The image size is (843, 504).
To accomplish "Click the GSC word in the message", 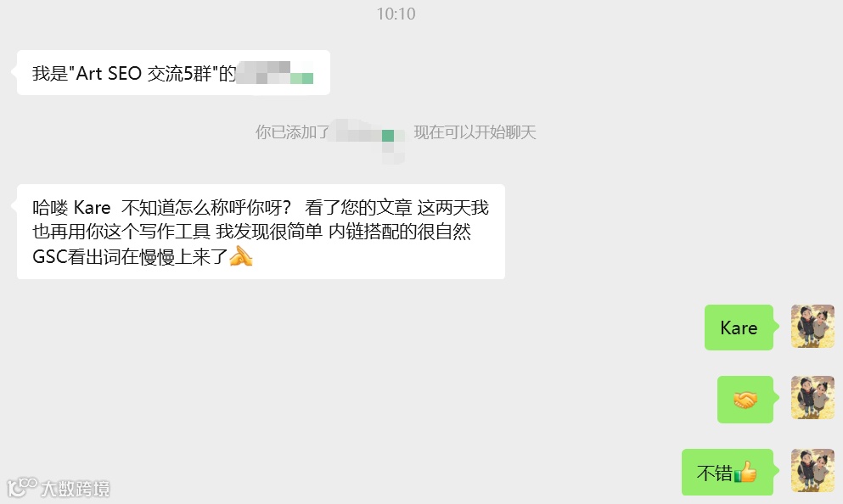I will pyautogui.click(x=49, y=257).
